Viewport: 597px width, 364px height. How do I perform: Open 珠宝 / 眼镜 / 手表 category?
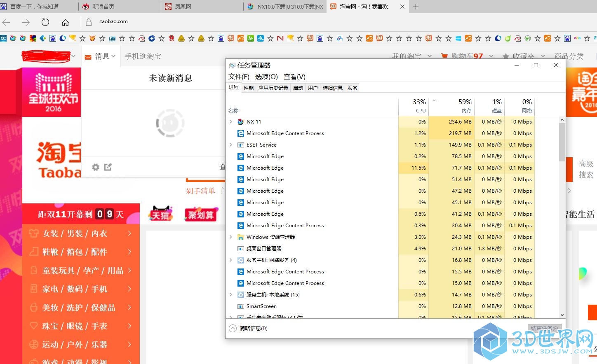click(x=81, y=326)
